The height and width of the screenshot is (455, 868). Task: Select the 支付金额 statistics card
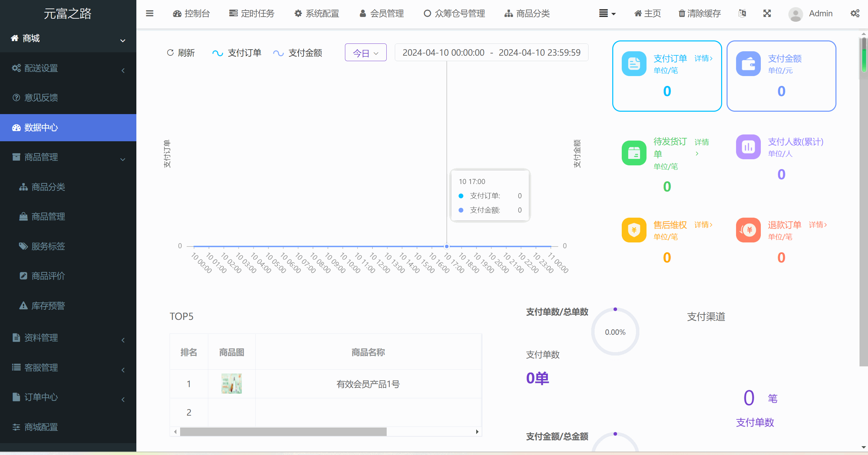point(781,76)
